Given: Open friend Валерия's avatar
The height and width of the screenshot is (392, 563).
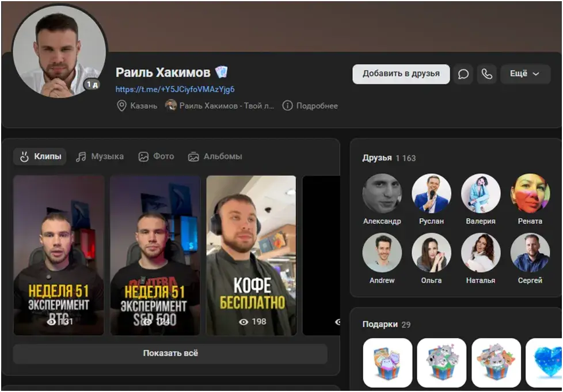Looking at the screenshot, I should (x=481, y=193).
